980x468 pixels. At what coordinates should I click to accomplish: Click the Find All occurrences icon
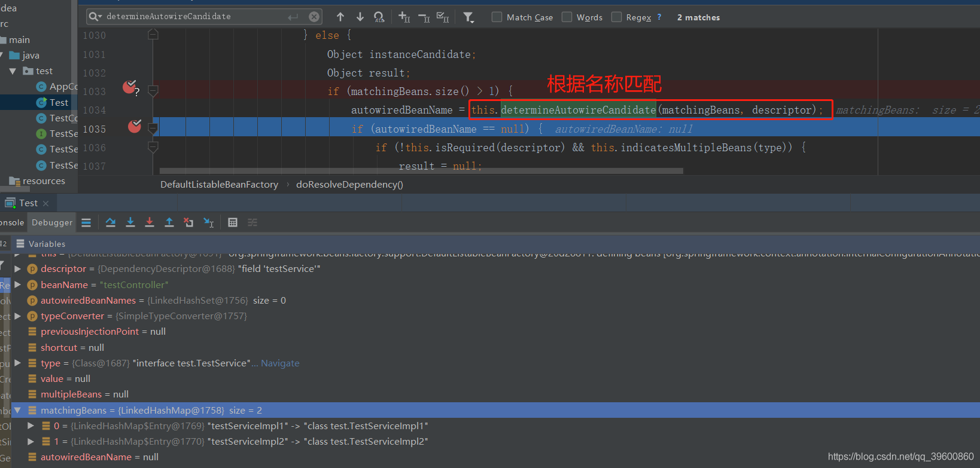(x=379, y=17)
